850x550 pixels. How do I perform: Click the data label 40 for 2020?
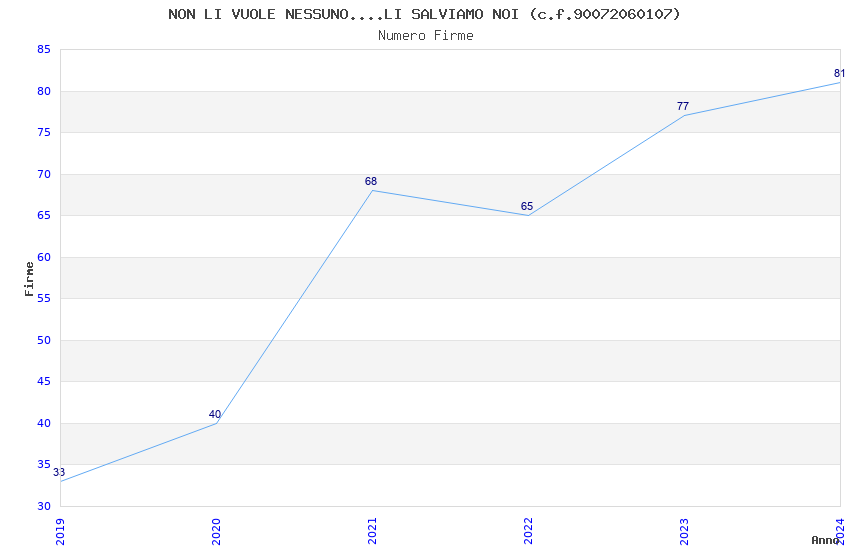click(215, 415)
